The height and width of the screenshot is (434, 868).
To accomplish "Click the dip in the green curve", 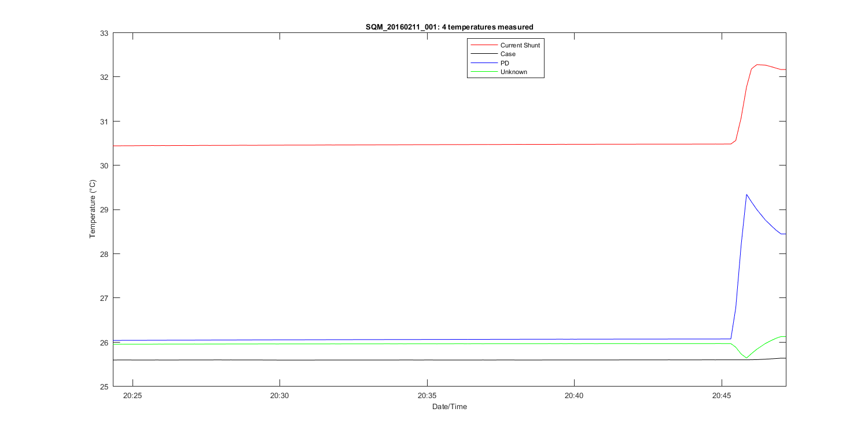I will pyautogui.click(x=746, y=358).
